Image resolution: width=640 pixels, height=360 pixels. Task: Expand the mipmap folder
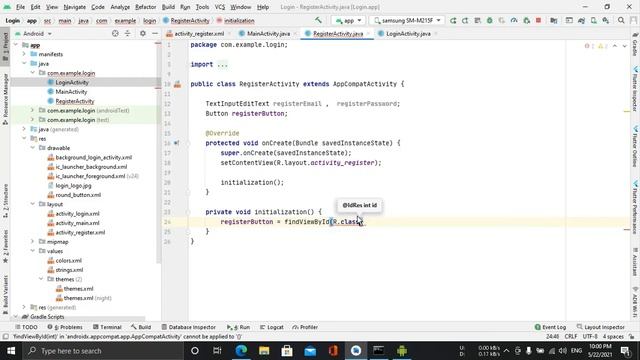pyautogui.click(x=33, y=242)
